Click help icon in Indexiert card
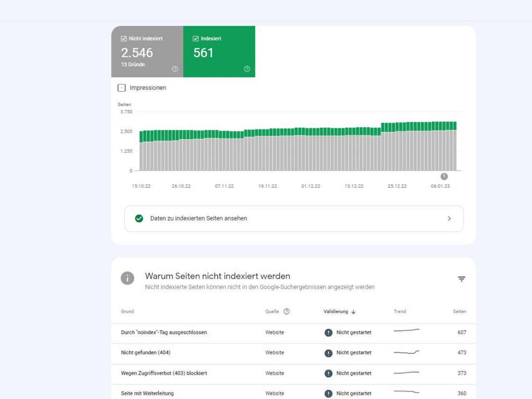This screenshot has height=399, width=532. tap(247, 69)
